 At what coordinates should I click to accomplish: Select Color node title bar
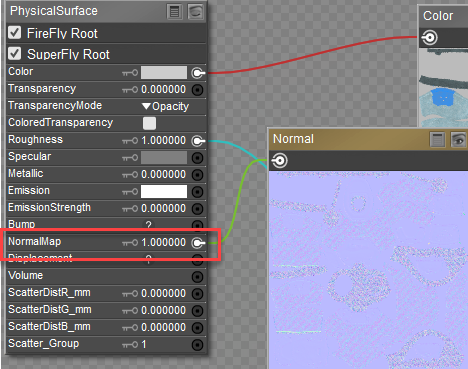[443, 16]
